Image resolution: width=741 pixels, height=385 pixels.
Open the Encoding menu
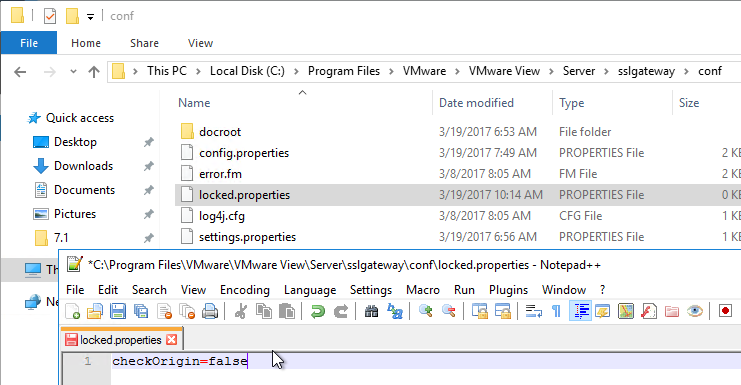pyautogui.click(x=245, y=290)
